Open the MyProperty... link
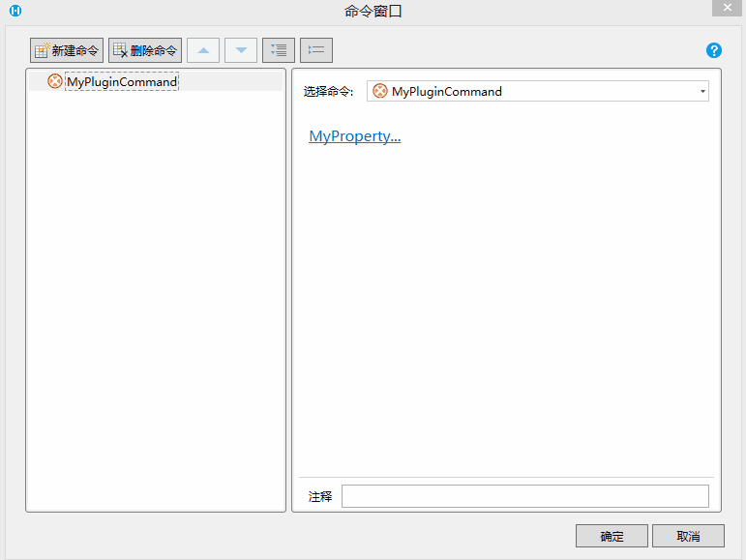Screen dimensions: 746x560 (x=355, y=136)
